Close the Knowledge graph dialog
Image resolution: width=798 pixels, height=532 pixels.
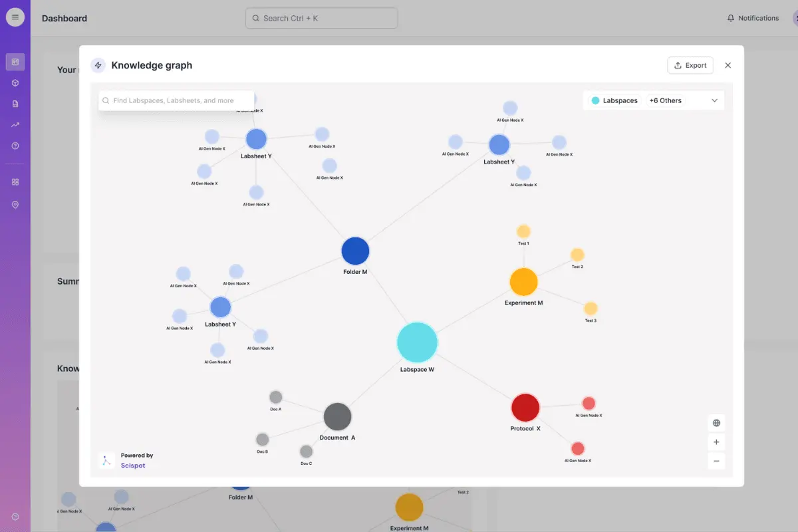728,65
